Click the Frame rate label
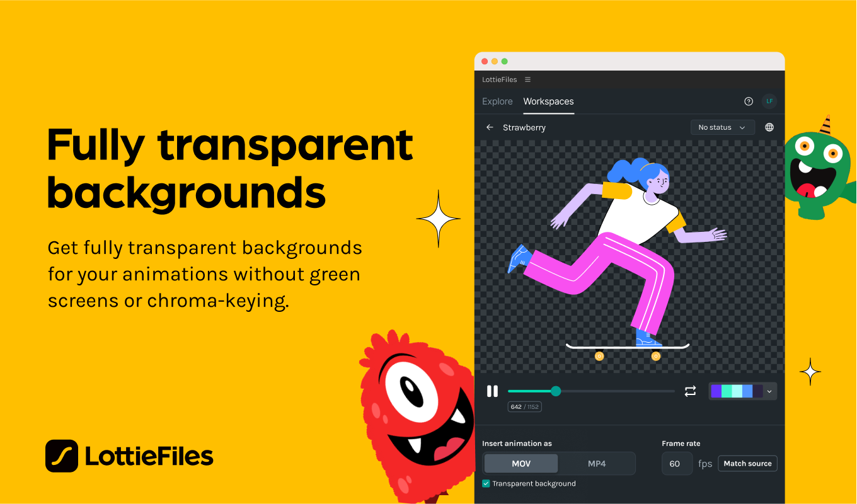This screenshot has height=504, width=857. point(681,444)
